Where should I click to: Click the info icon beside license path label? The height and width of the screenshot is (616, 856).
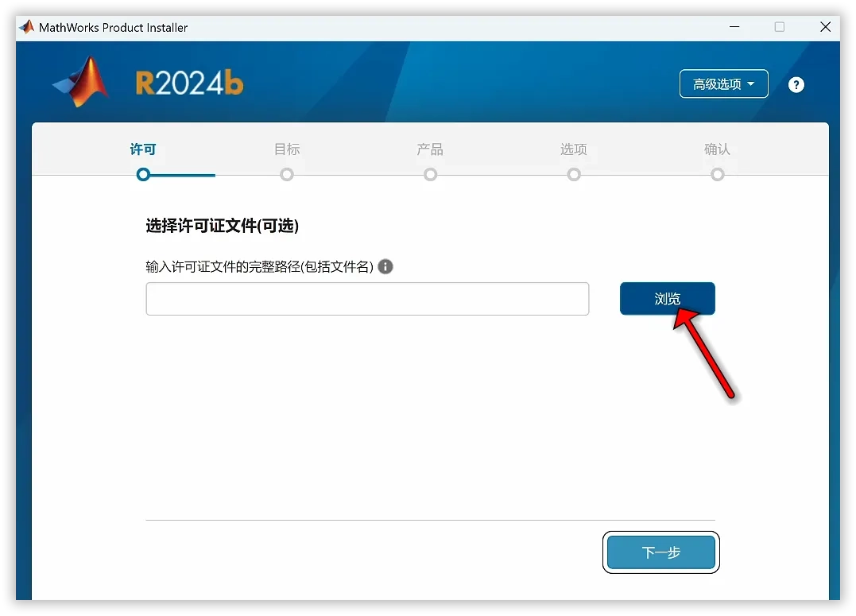(385, 266)
